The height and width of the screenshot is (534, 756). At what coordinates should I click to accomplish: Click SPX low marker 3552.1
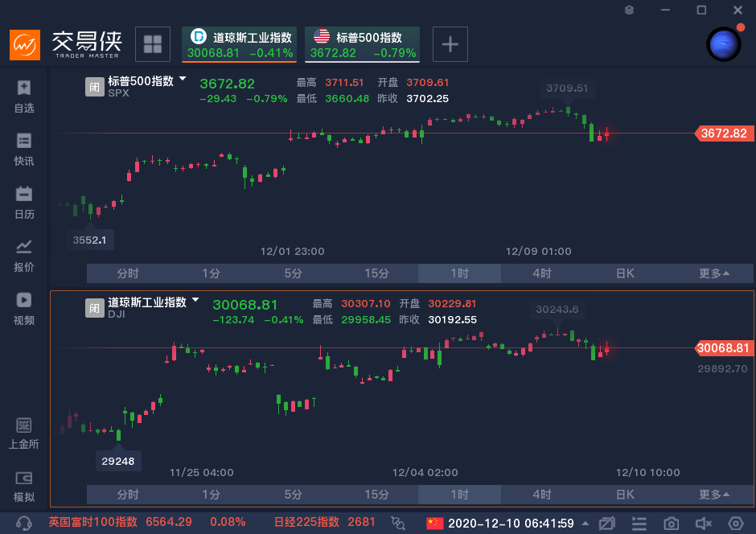[90, 240]
